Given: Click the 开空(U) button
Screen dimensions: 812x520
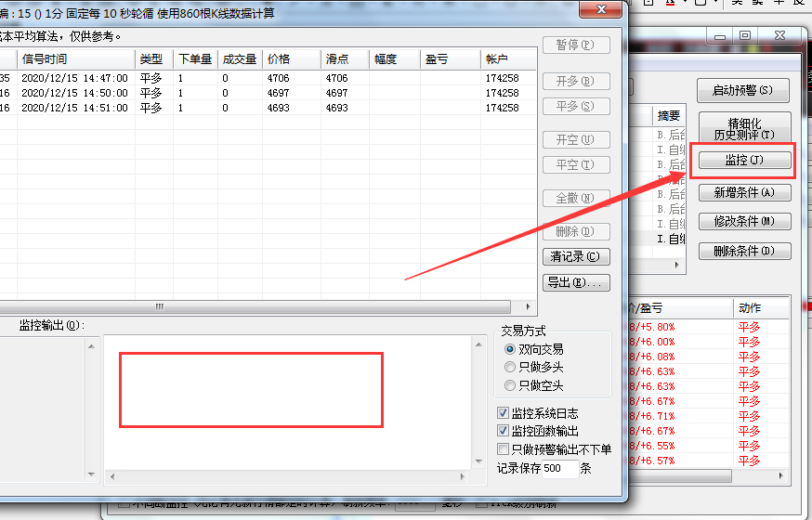Looking at the screenshot, I should click(576, 139).
